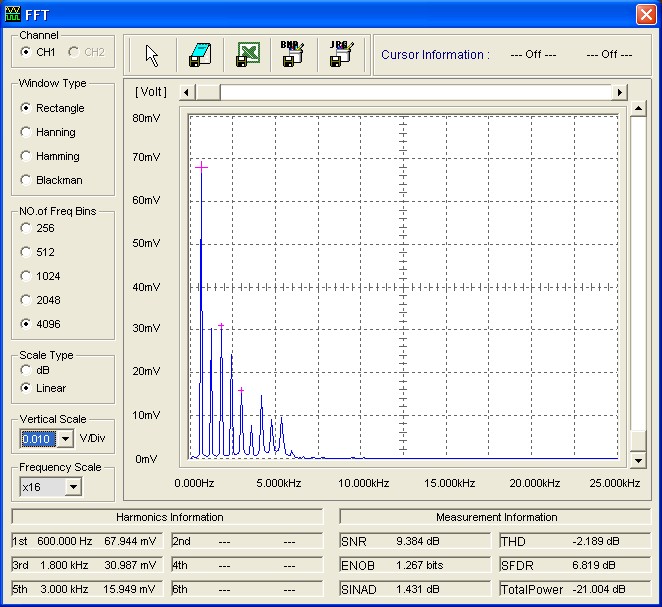Choose the Blackman window type
The image size is (662, 607).
[x=26, y=180]
